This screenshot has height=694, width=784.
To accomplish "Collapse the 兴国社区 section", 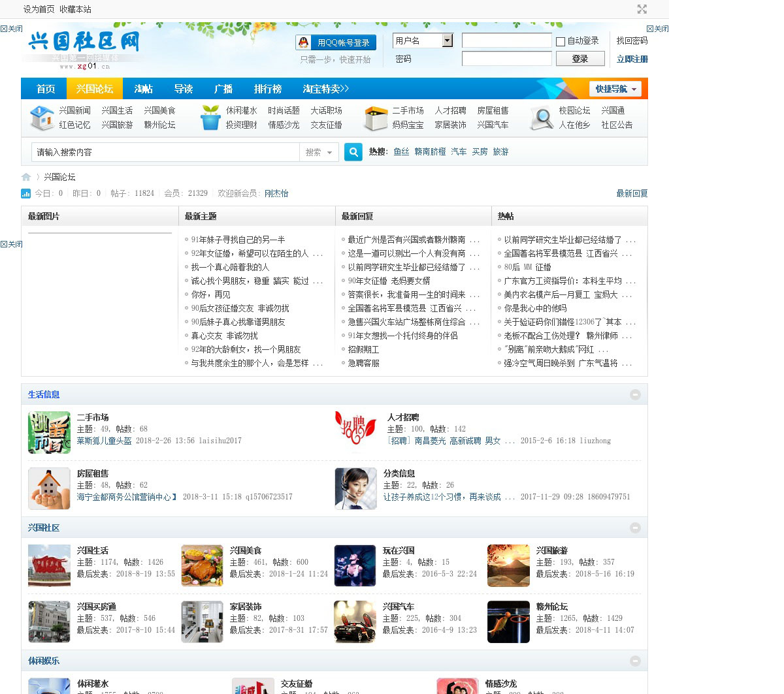I will click(635, 528).
